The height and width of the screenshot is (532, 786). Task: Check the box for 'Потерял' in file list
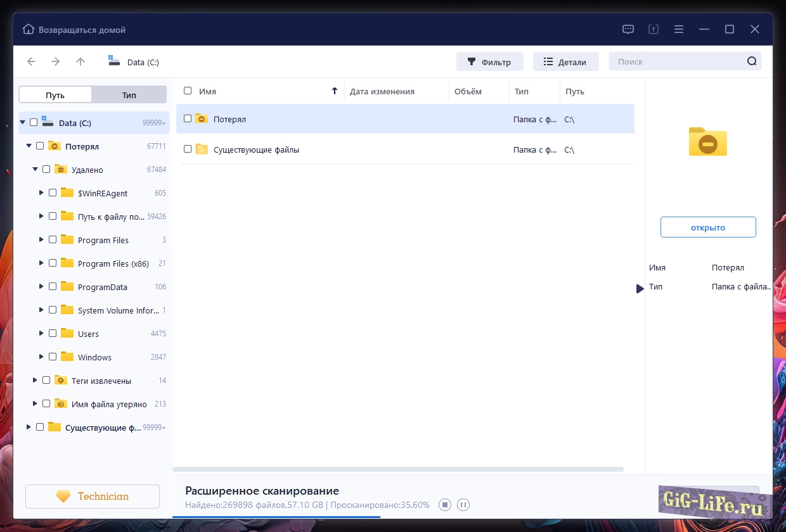(188, 118)
